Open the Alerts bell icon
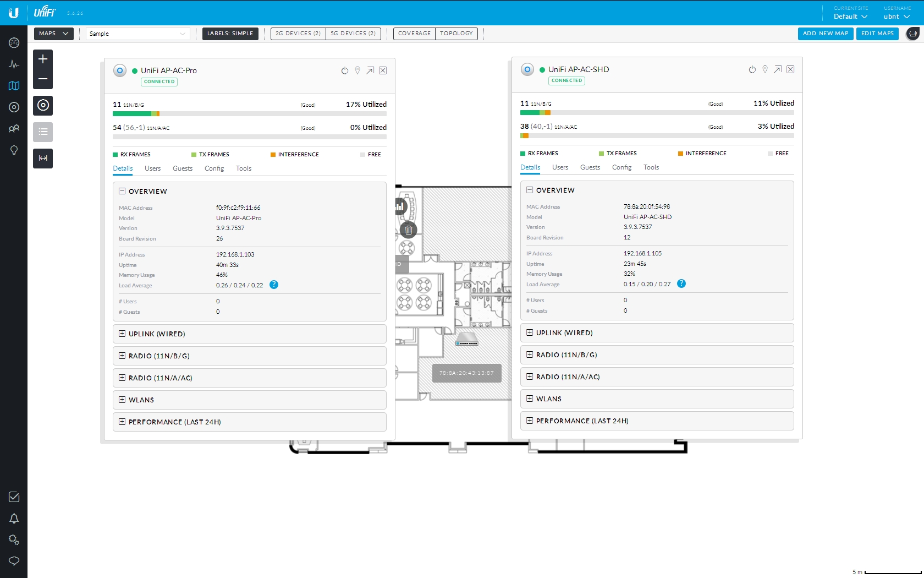 [14, 519]
